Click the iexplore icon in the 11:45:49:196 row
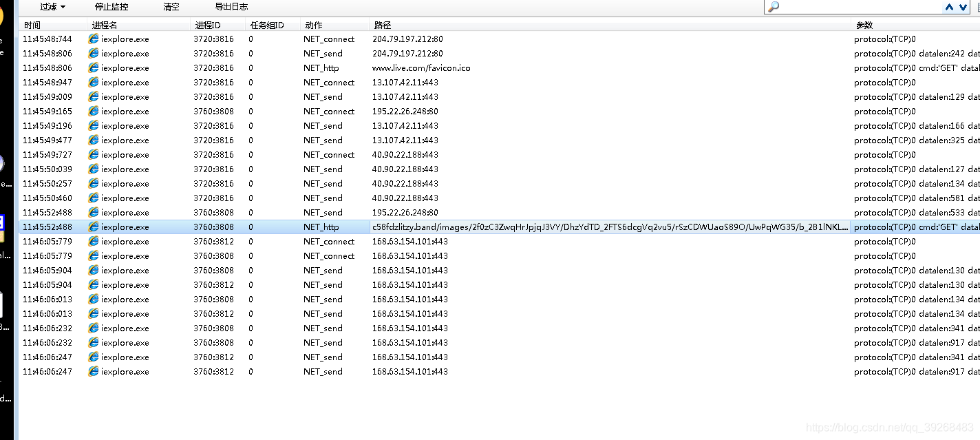The height and width of the screenshot is (440, 980). point(94,125)
